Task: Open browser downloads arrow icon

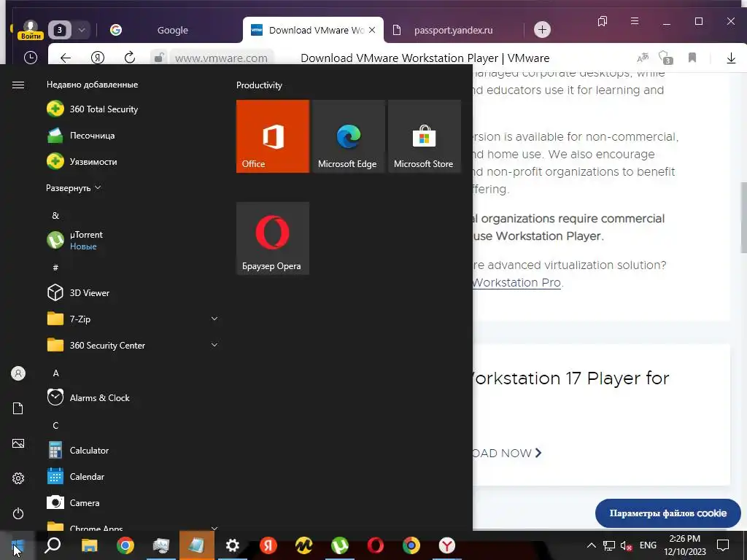Action: point(731,58)
